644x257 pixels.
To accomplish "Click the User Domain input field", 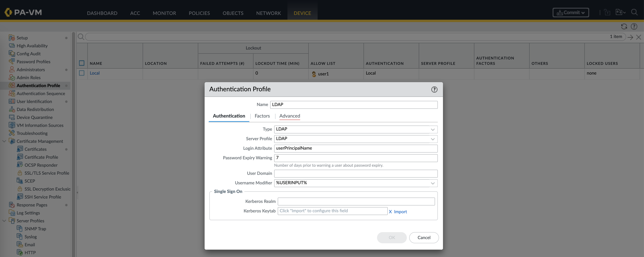I will pyautogui.click(x=356, y=173).
